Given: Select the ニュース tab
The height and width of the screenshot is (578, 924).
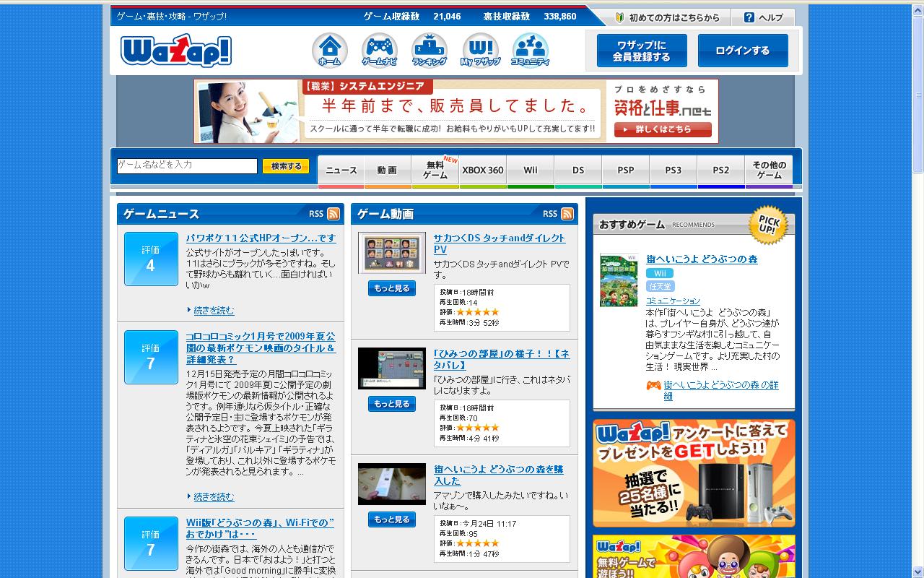Looking at the screenshot, I should pyautogui.click(x=341, y=171).
